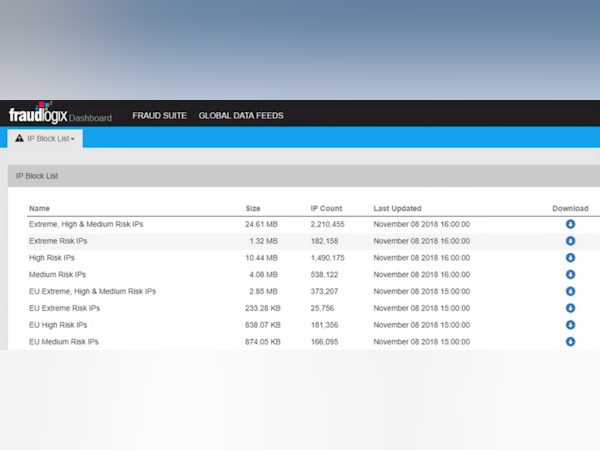Click the 4.08 MB size value
The image size is (600, 450).
(x=264, y=275)
